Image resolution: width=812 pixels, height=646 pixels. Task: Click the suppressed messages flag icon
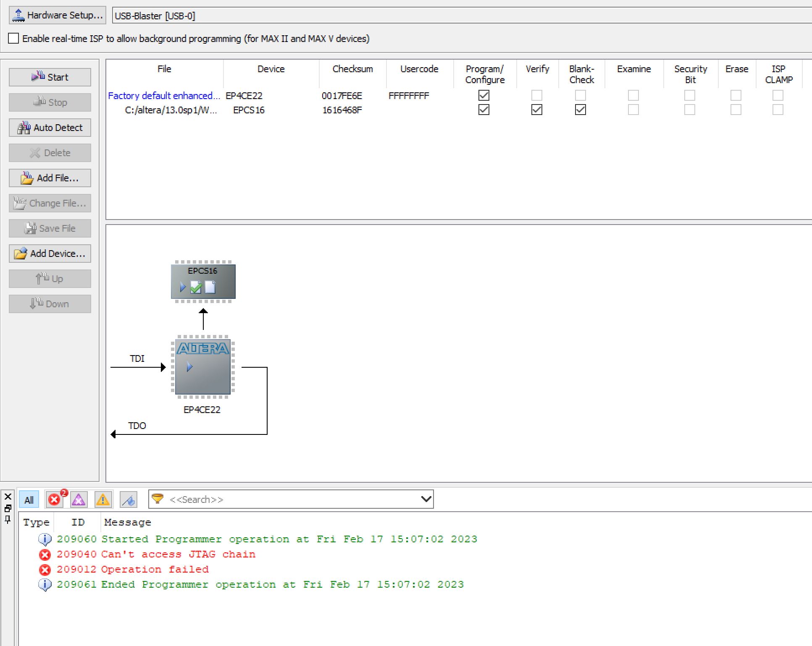pos(129,500)
